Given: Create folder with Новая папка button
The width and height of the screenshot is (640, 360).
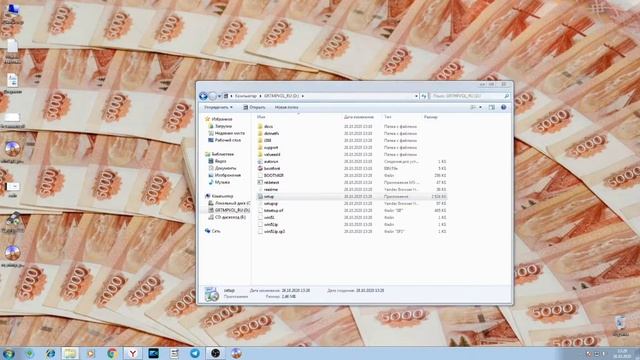Looking at the screenshot, I should coord(286,107).
